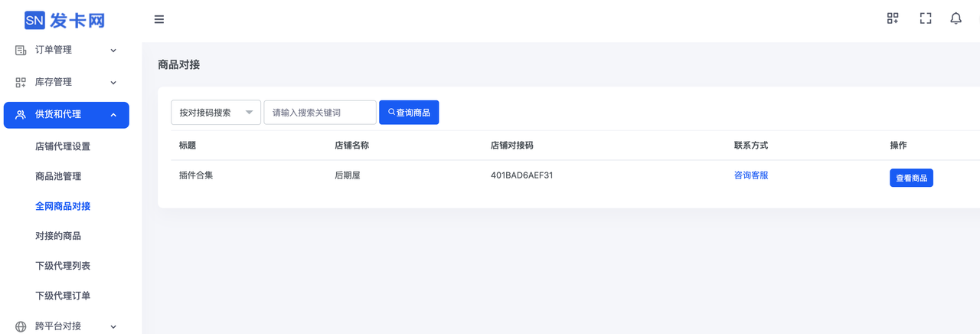
Task: Open the apps grid icon in header
Action: pos(893,18)
